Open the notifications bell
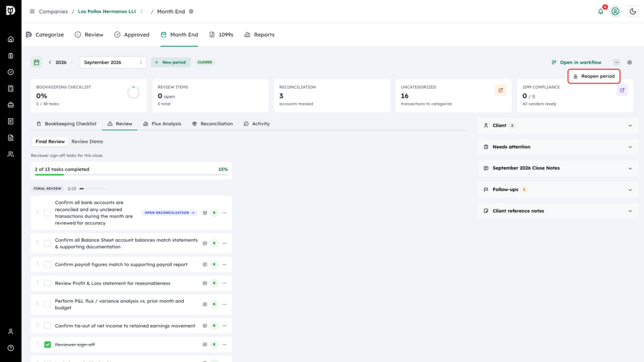 tap(601, 11)
